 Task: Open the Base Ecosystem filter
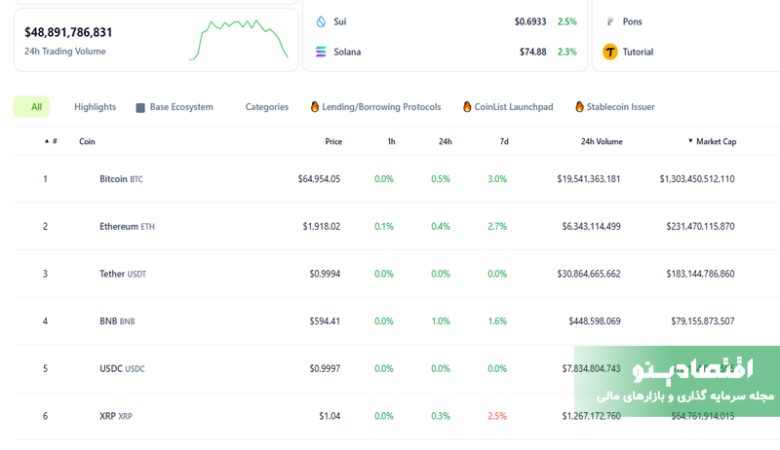coord(175,107)
